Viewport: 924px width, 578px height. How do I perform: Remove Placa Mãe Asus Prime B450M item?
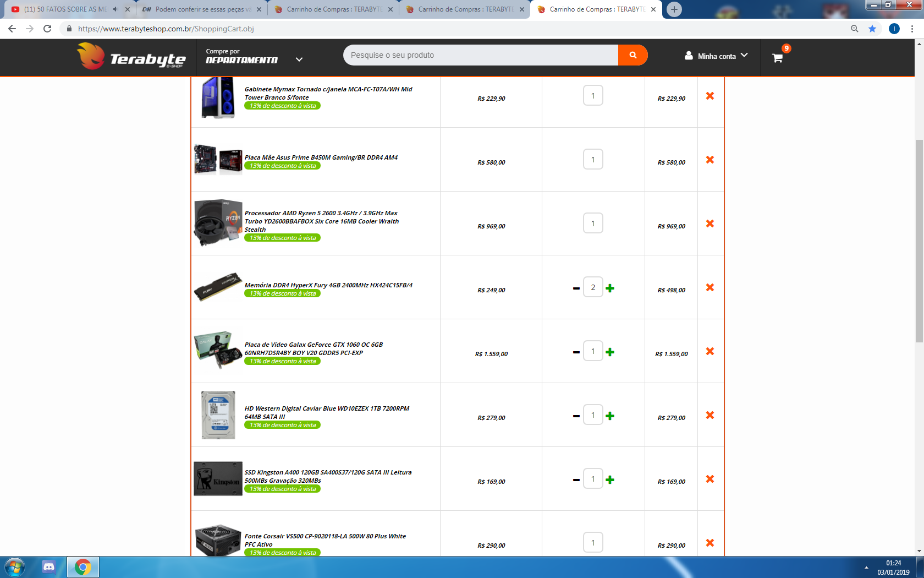[710, 160]
